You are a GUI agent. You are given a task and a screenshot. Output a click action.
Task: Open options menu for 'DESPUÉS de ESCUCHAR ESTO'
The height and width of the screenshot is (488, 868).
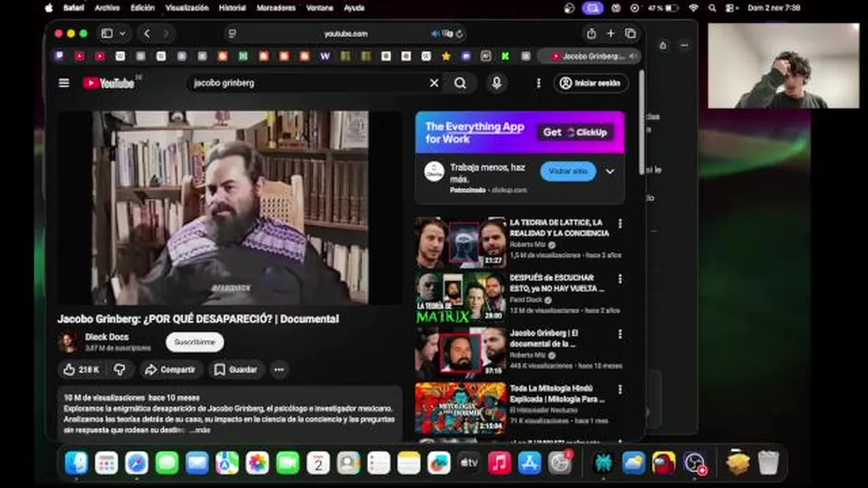tap(619, 279)
